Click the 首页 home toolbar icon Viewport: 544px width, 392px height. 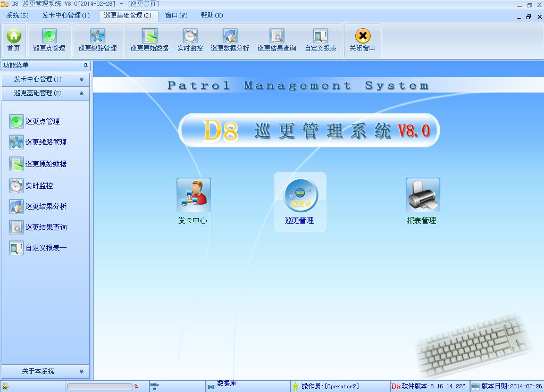click(14, 40)
